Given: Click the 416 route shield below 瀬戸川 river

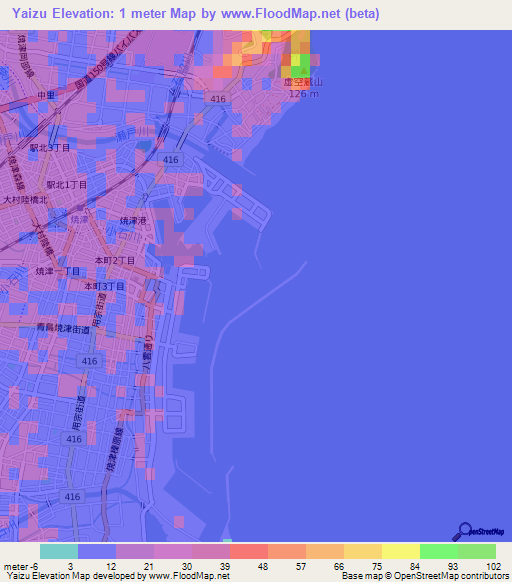Looking at the screenshot, I should coord(170,160).
